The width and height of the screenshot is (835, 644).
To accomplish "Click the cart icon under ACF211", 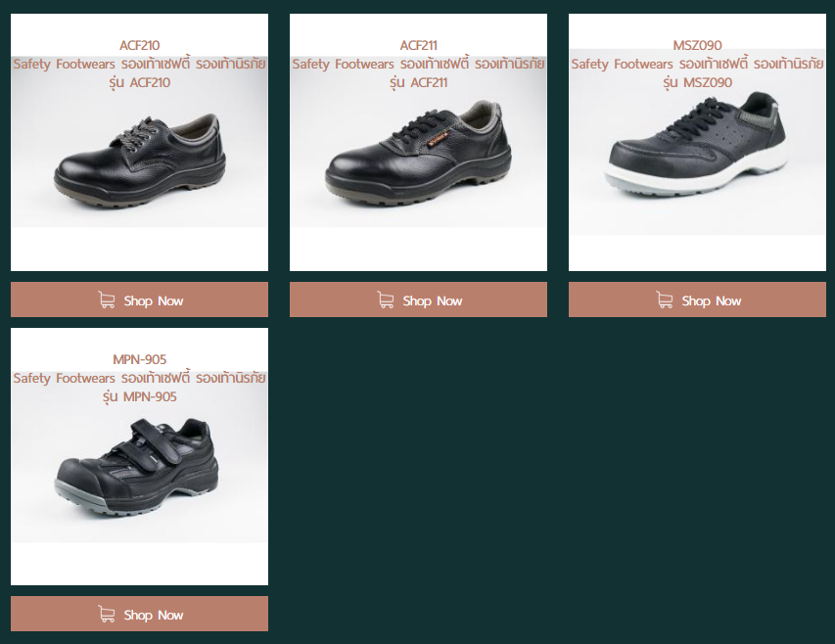I will (386, 300).
